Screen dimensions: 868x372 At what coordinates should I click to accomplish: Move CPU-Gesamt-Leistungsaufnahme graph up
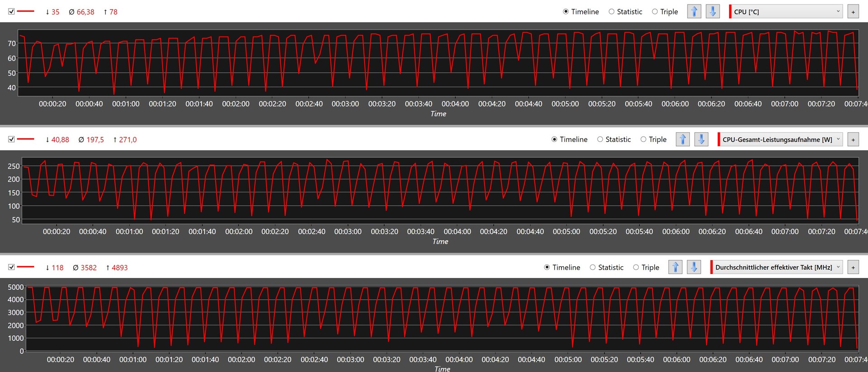tap(683, 139)
